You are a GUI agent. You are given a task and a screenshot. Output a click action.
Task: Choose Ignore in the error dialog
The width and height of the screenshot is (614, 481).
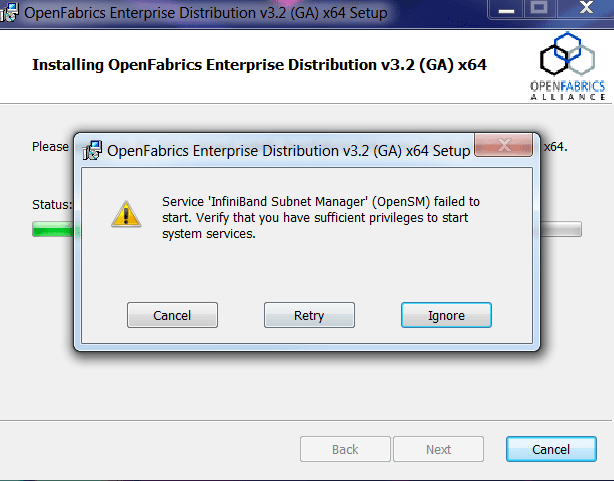click(x=446, y=315)
